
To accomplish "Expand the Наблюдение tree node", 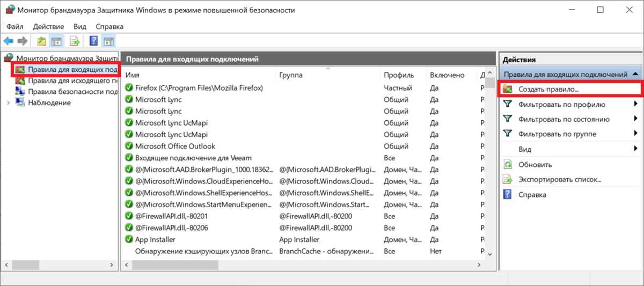I will tap(8, 102).
